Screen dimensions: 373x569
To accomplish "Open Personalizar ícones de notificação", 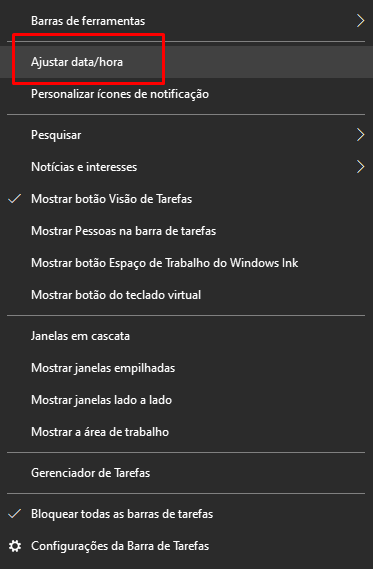I will pos(186,94).
